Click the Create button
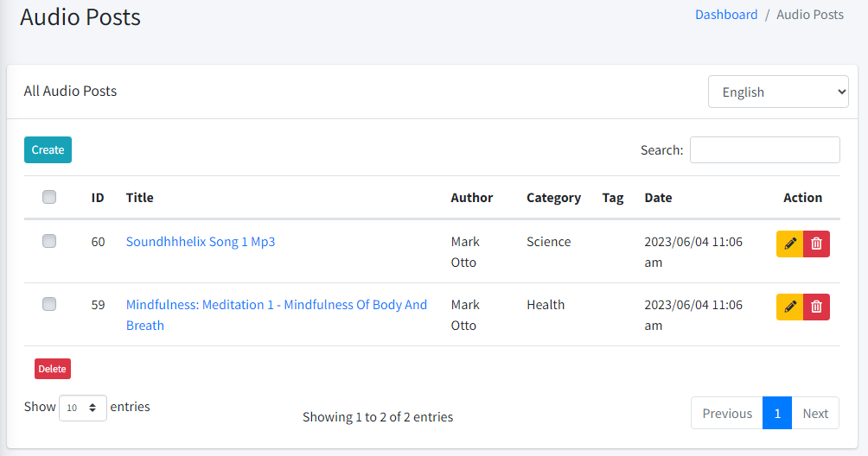The image size is (868, 456). coord(48,149)
